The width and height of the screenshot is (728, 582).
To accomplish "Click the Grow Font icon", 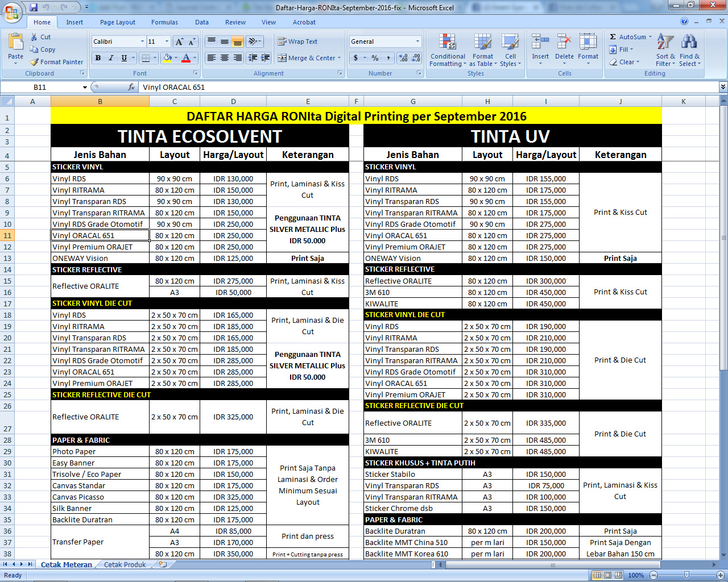I will [x=180, y=41].
